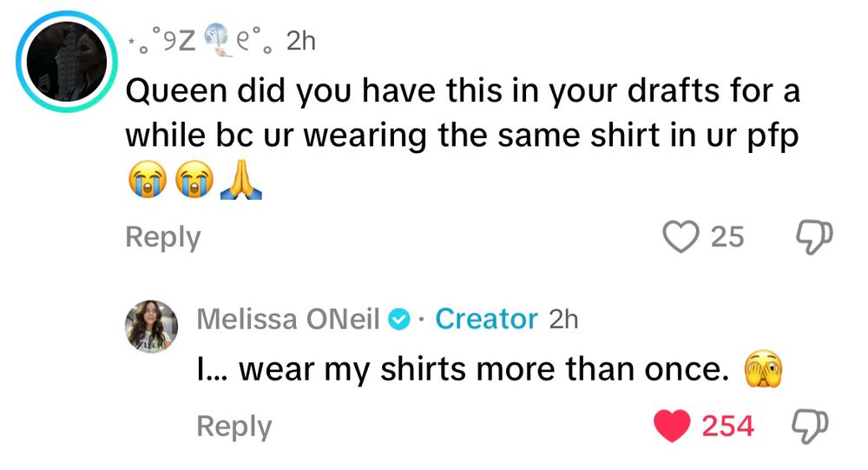The height and width of the screenshot is (470, 868).
Task: Unlike Melissa ONeil's reply red heart
Action: (x=672, y=426)
